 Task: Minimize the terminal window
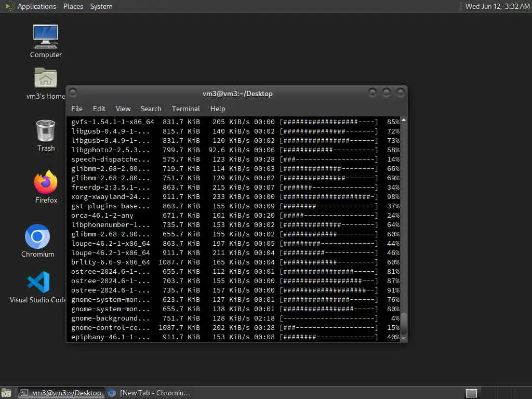(x=373, y=92)
